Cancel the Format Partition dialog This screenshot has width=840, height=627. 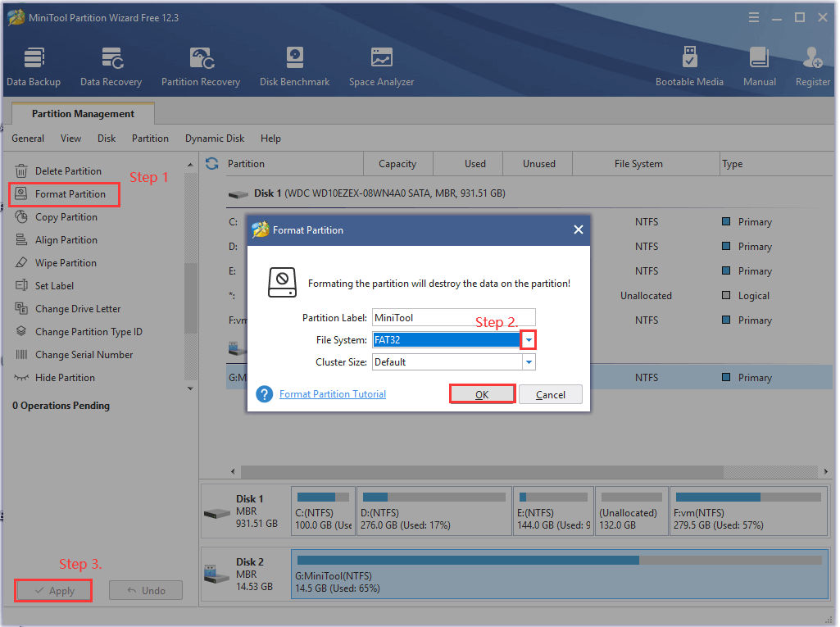551,394
